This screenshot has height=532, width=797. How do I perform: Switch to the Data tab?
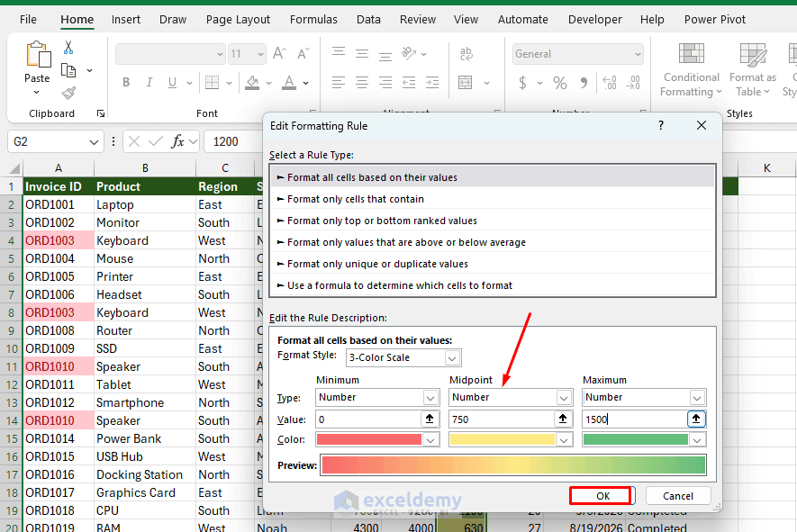[x=368, y=19]
